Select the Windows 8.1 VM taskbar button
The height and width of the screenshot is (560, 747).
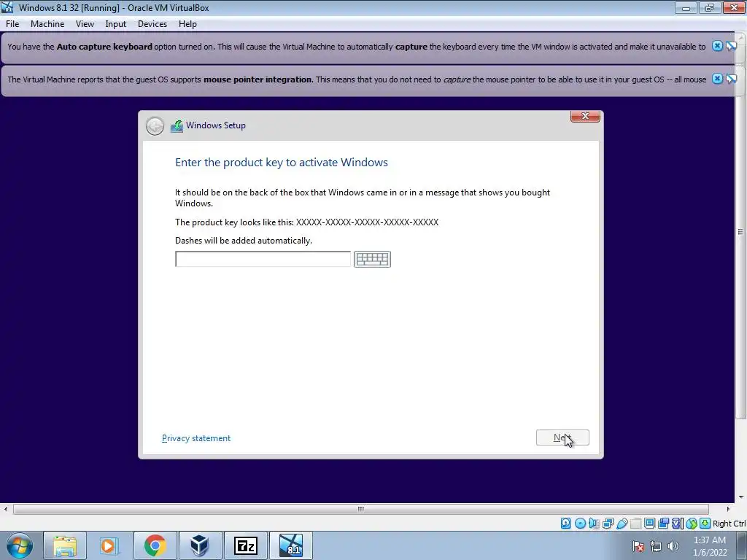click(x=291, y=545)
